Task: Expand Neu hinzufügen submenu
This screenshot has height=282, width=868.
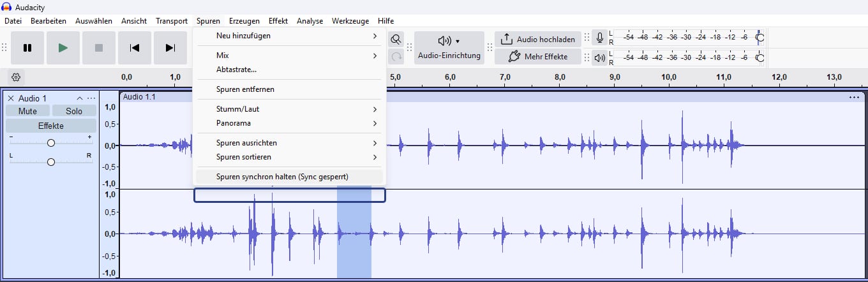Action: click(x=290, y=36)
